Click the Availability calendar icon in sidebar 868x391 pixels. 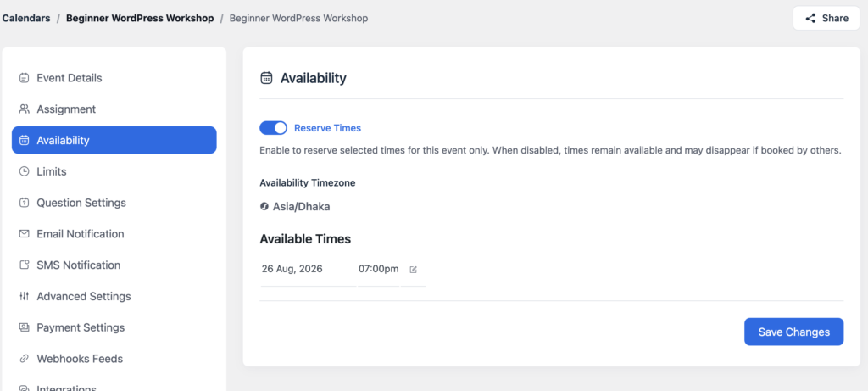(24, 140)
